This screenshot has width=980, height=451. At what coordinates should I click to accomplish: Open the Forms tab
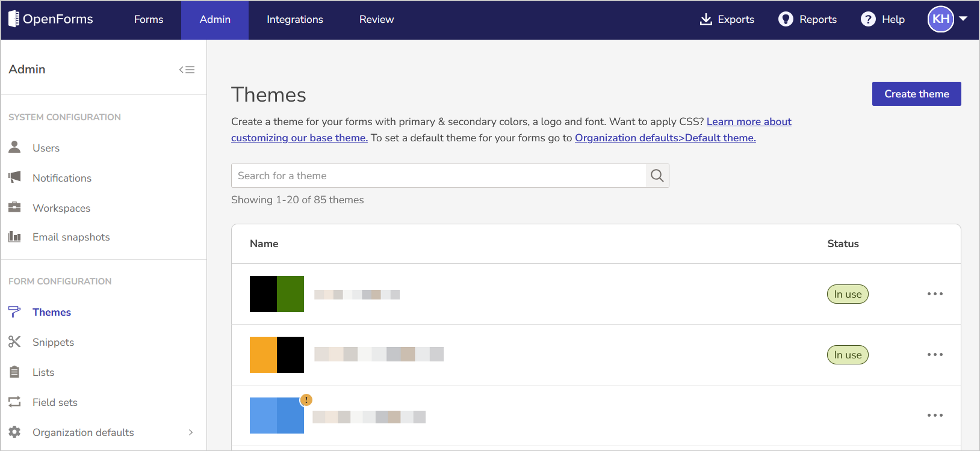tap(149, 19)
